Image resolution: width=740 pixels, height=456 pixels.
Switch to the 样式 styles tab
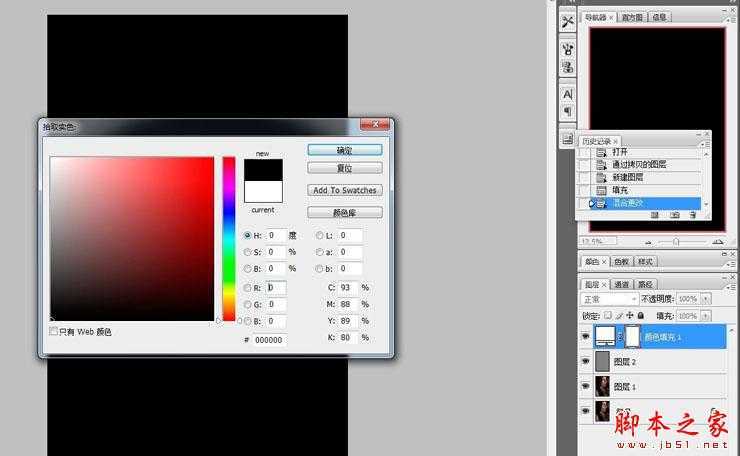(x=645, y=262)
